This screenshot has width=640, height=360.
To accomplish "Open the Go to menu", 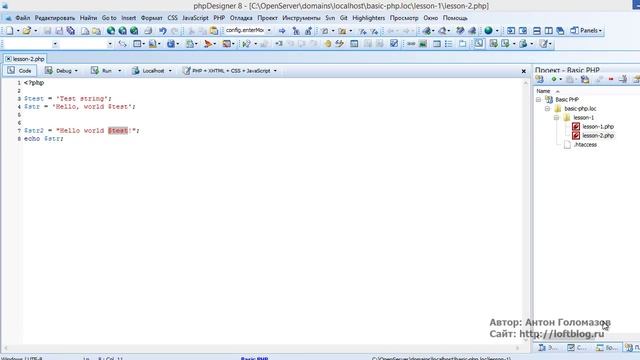I will (109, 18).
